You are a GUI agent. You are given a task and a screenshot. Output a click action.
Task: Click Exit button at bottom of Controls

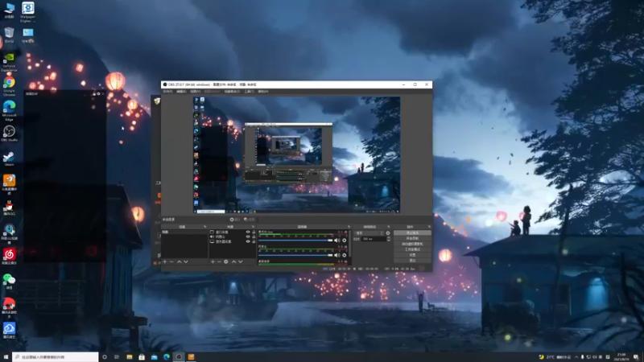412,261
